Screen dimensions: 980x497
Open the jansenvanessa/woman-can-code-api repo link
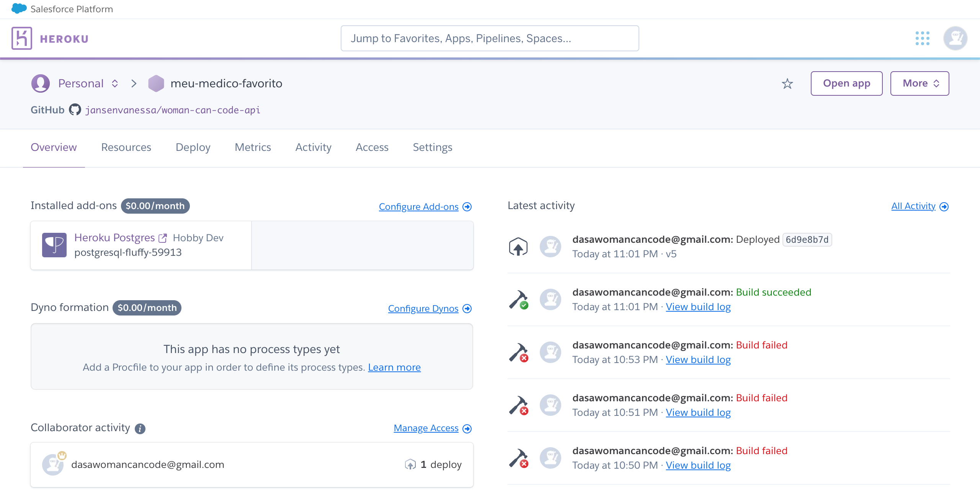tap(173, 110)
